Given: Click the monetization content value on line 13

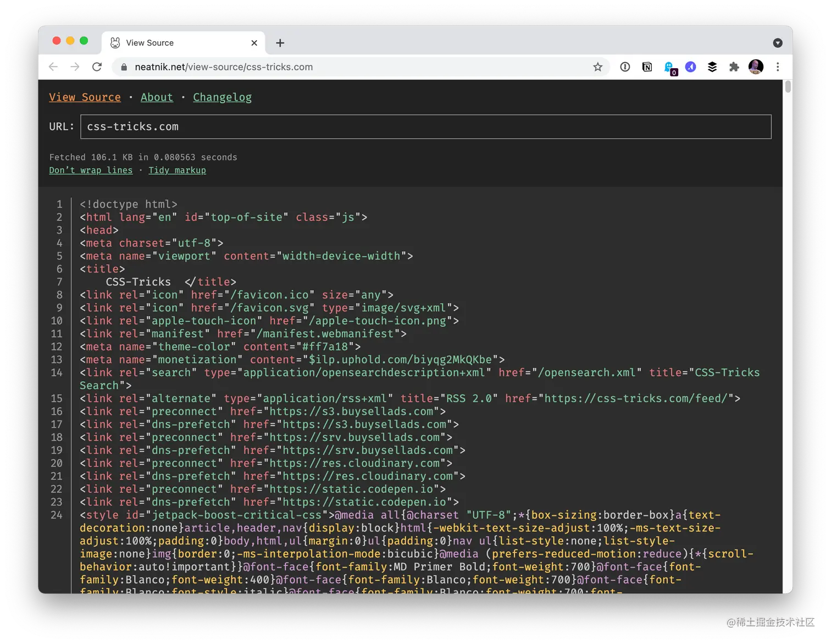Looking at the screenshot, I should pyautogui.click(x=400, y=360).
